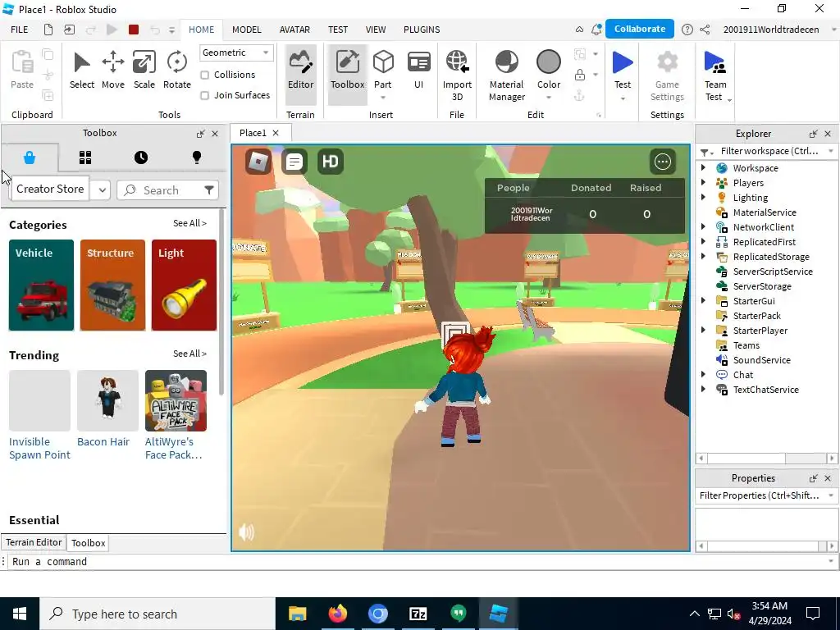Start Test play button

[623, 63]
